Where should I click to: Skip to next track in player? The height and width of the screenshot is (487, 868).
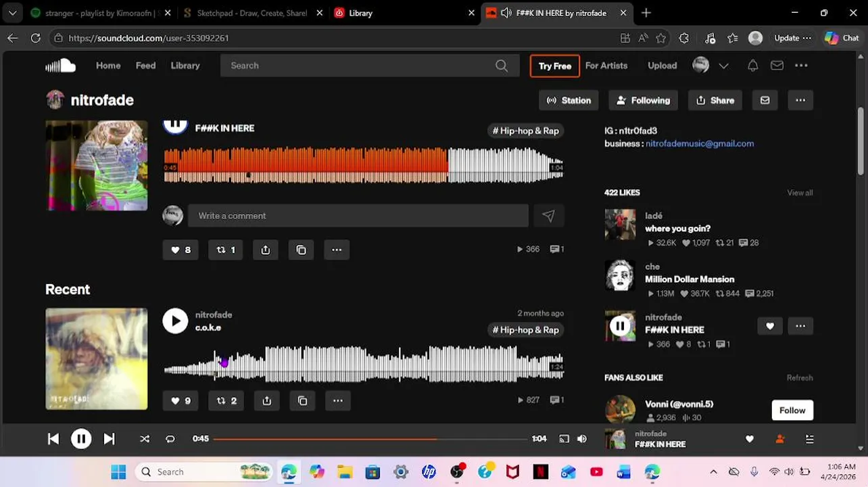point(109,439)
